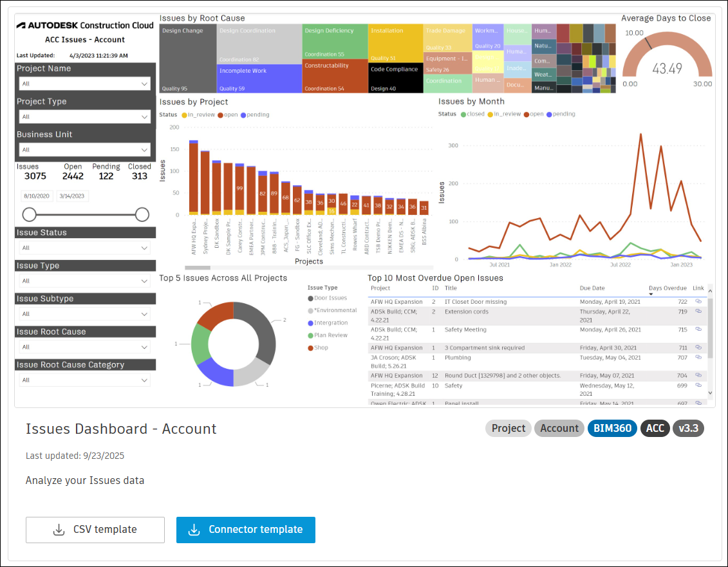Open the Issue Status dropdown
This screenshot has width=728, height=567.
[85, 248]
